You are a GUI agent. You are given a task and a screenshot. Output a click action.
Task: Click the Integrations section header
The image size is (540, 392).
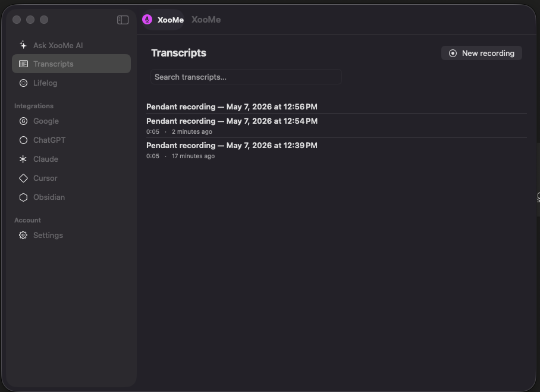tap(34, 106)
